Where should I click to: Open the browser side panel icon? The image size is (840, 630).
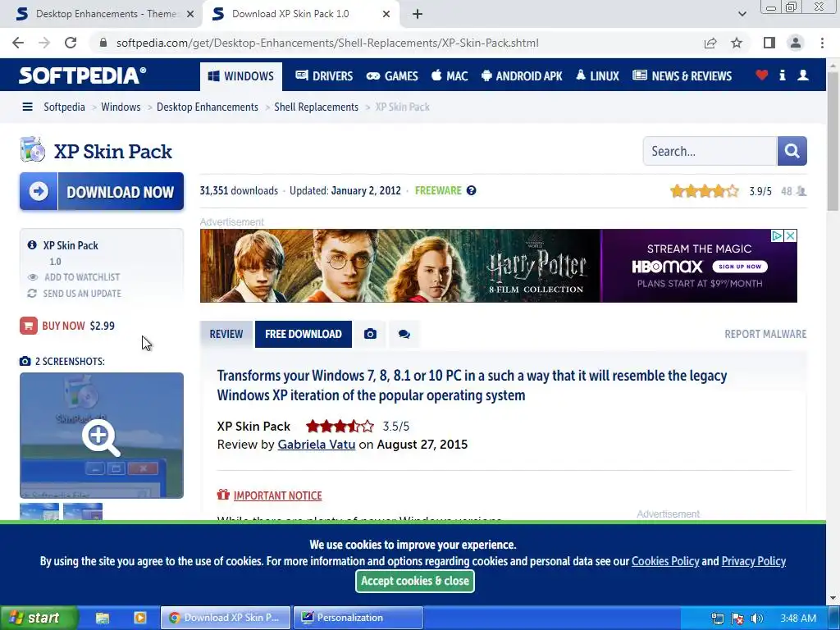click(x=769, y=43)
